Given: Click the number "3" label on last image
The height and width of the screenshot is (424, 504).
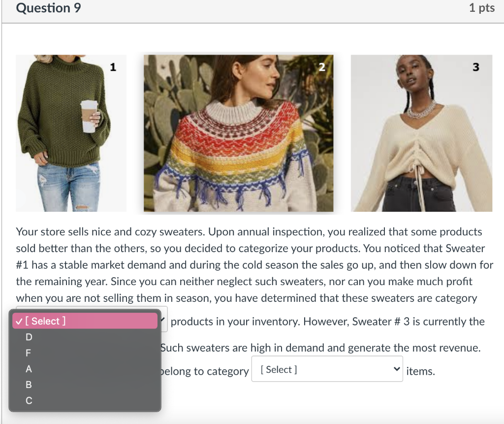Looking at the screenshot, I should (475, 67).
